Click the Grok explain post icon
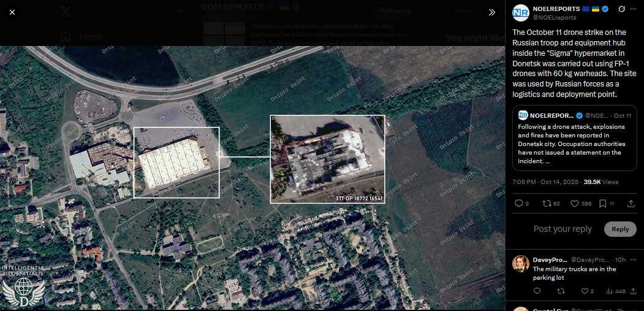The image size is (644, 311). [621, 9]
